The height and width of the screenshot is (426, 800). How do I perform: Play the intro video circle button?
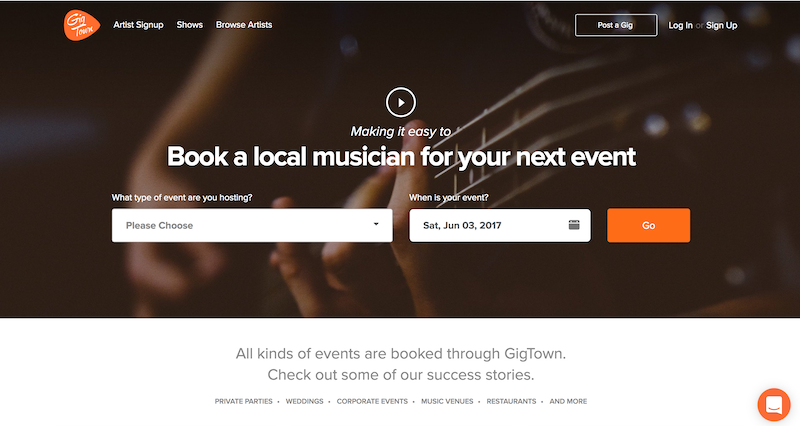tap(401, 102)
